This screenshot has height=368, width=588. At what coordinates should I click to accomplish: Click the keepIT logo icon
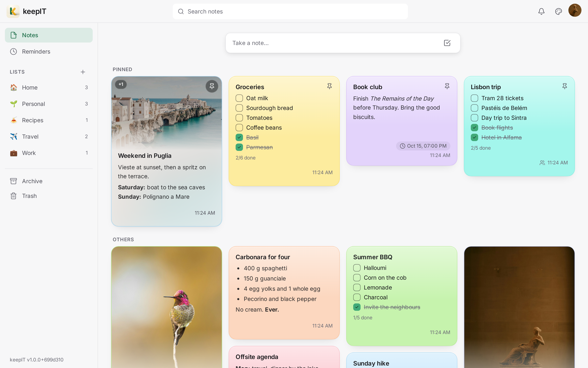pos(13,11)
